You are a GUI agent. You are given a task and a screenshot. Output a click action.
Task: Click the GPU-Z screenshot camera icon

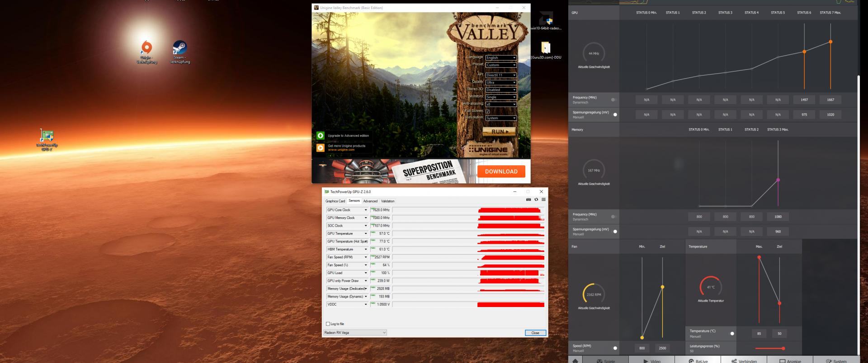click(528, 200)
